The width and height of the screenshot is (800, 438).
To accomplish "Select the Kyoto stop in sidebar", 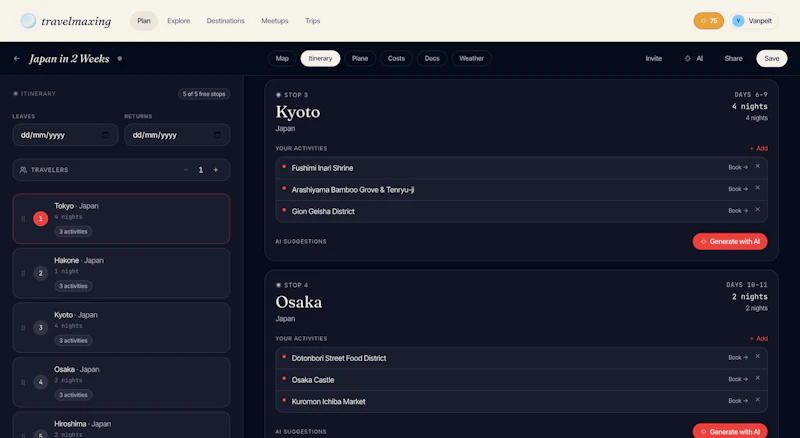I will pos(121,328).
